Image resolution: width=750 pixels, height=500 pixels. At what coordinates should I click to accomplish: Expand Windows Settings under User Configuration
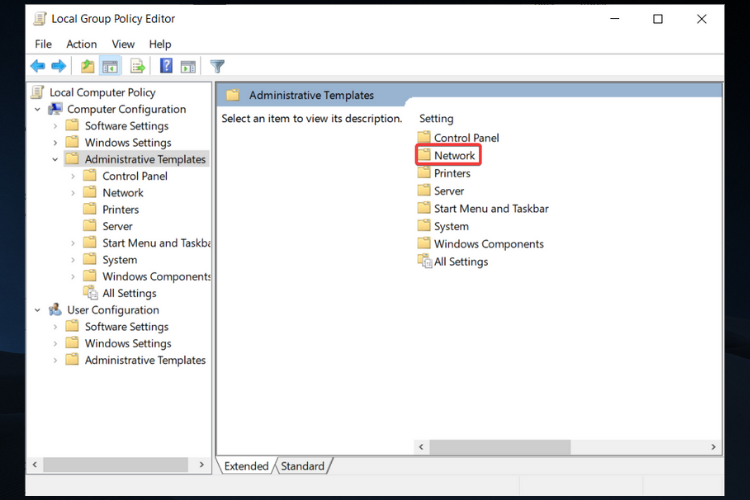pos(55,344)
